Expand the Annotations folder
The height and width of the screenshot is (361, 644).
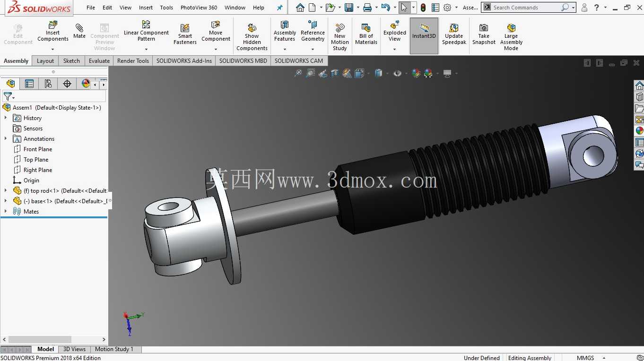point(6,139)
